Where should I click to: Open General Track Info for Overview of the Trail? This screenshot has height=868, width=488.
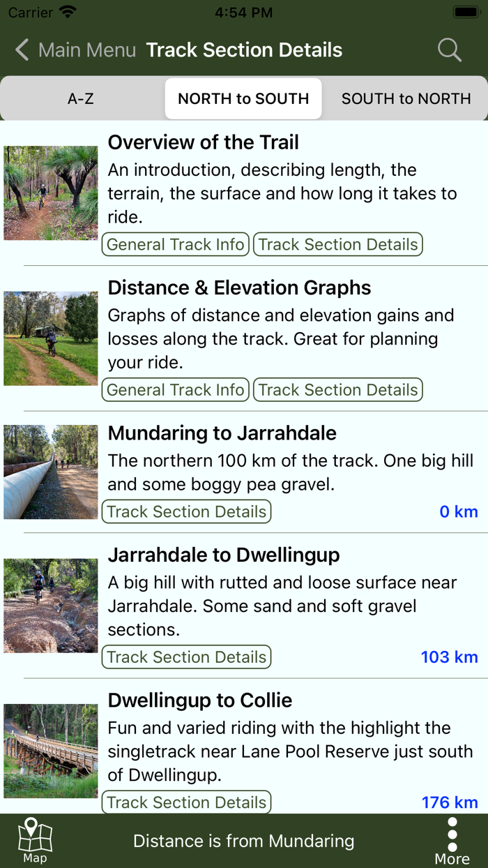click(x=175, y=244)
